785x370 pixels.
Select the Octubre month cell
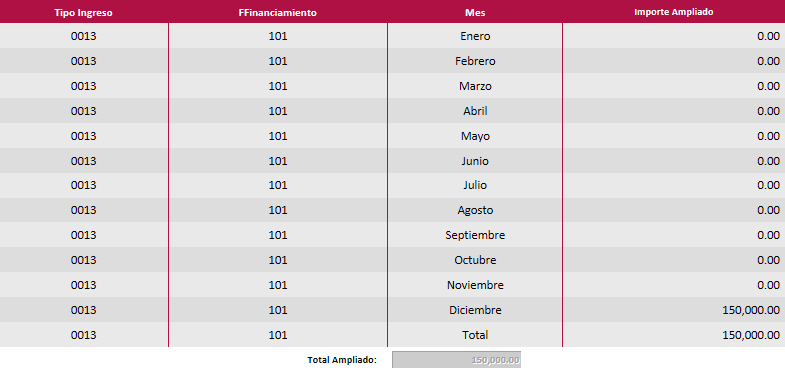[x=475, y=260]
